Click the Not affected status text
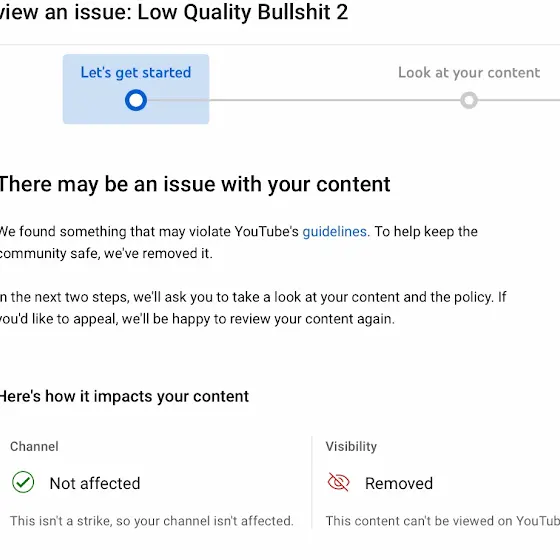 (95, 483)
